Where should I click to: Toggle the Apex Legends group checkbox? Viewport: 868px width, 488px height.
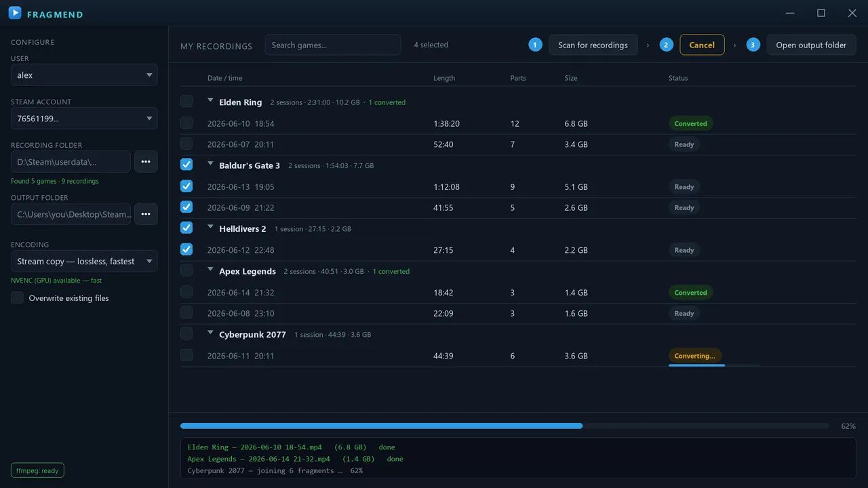186,270
